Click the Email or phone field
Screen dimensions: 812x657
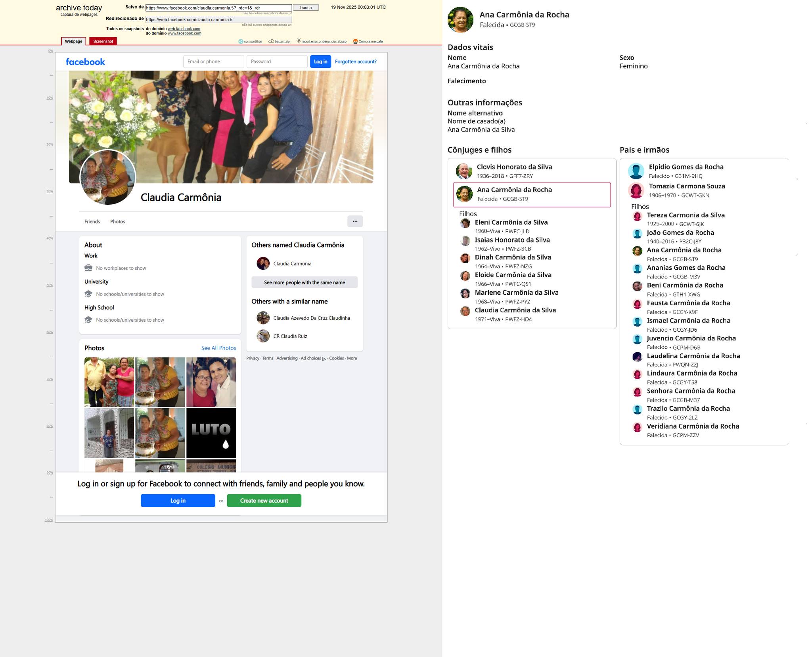[x=213, y=61]
